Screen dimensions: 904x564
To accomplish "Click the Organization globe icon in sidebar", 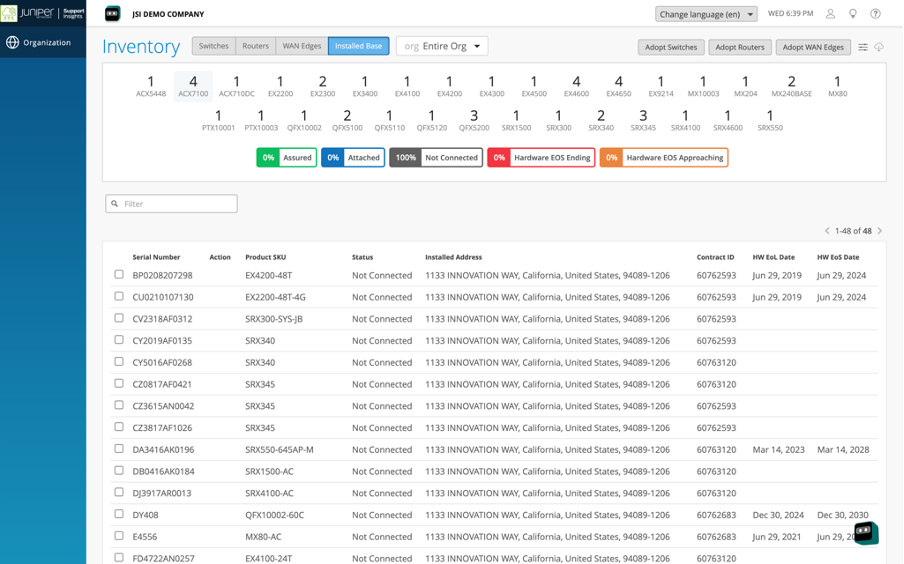I will click(x=13, y=43).
